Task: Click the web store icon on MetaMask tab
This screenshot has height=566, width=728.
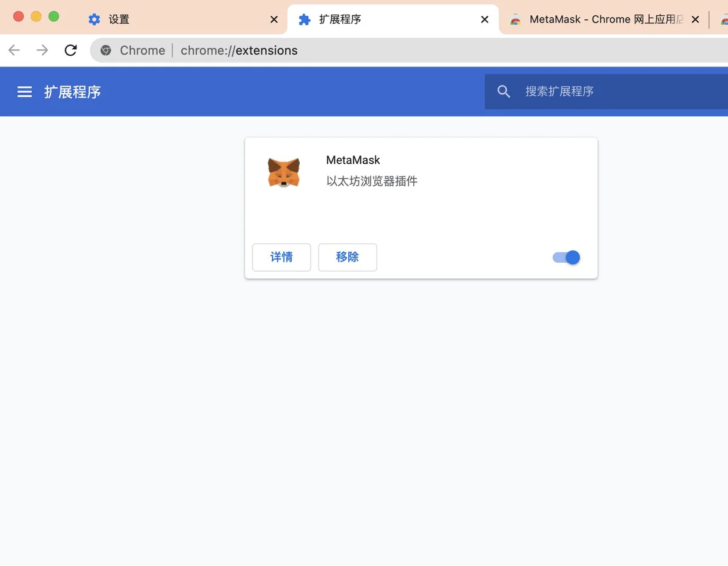Action: (516, 19)
